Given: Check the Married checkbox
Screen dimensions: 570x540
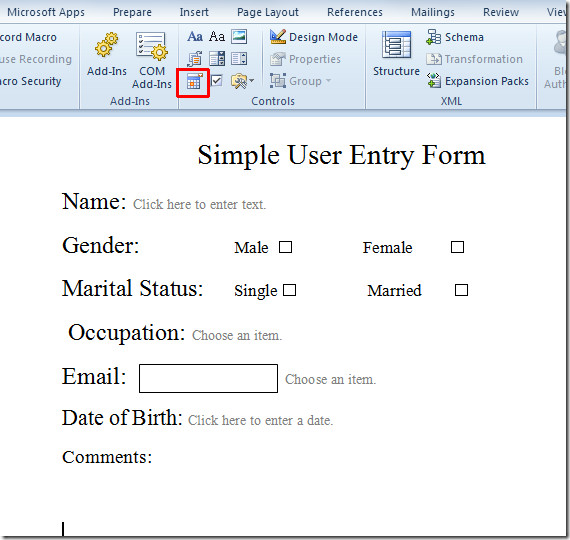Looking at the screenshot, I should (461, 290).
